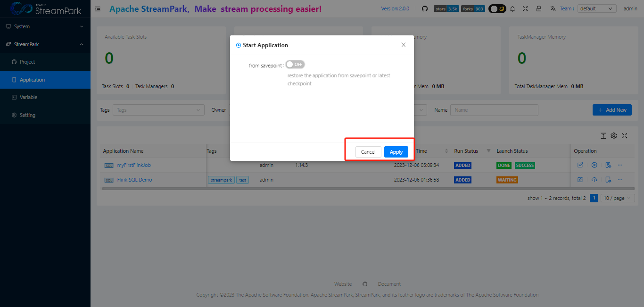This screenshot has height=307, width=644.
Task: Click the StreamPark logo
Action: (x=45, y=8)
